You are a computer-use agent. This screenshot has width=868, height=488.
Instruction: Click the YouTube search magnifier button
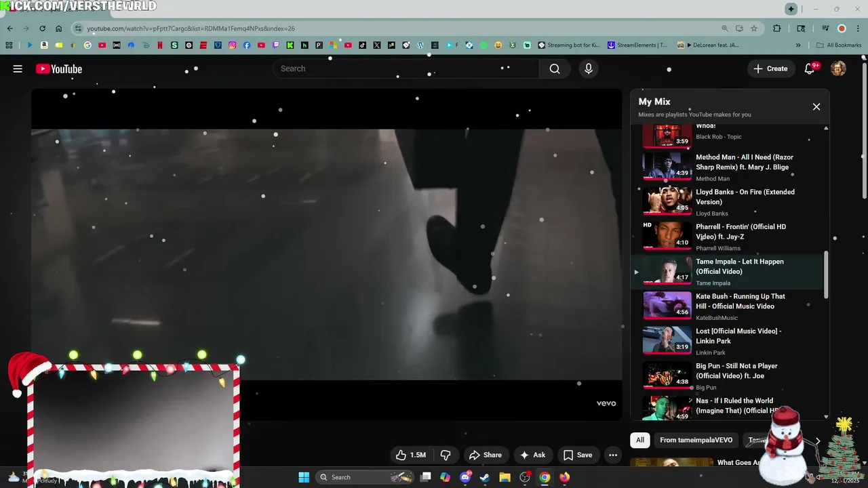(555, 68)
